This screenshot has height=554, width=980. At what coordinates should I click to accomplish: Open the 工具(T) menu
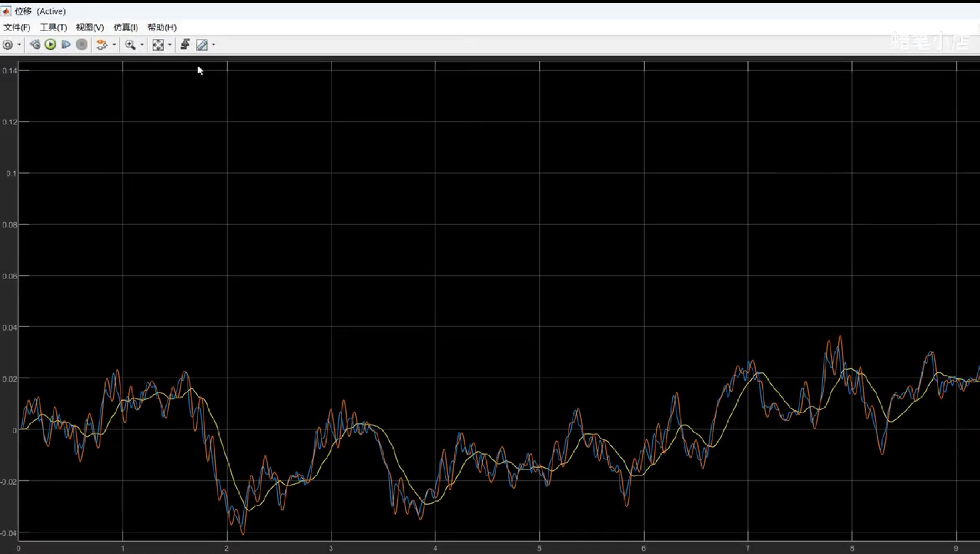(x=53, y=28)
